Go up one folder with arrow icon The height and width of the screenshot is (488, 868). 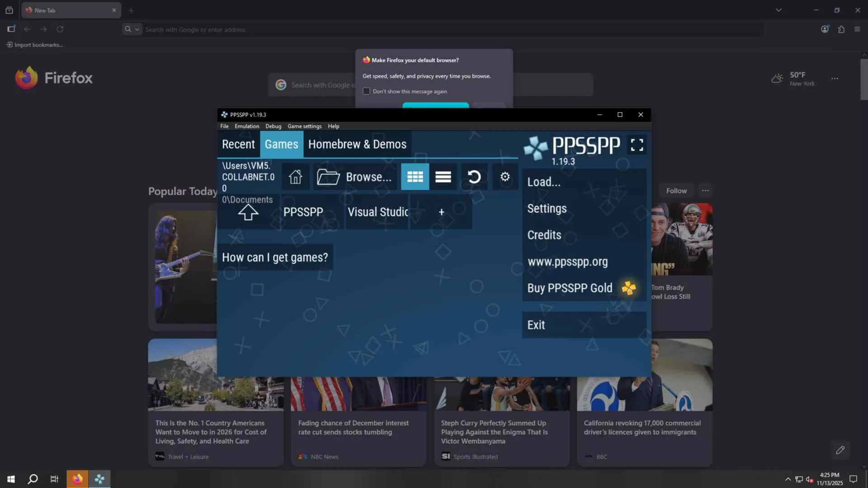(x=248, y=212)
